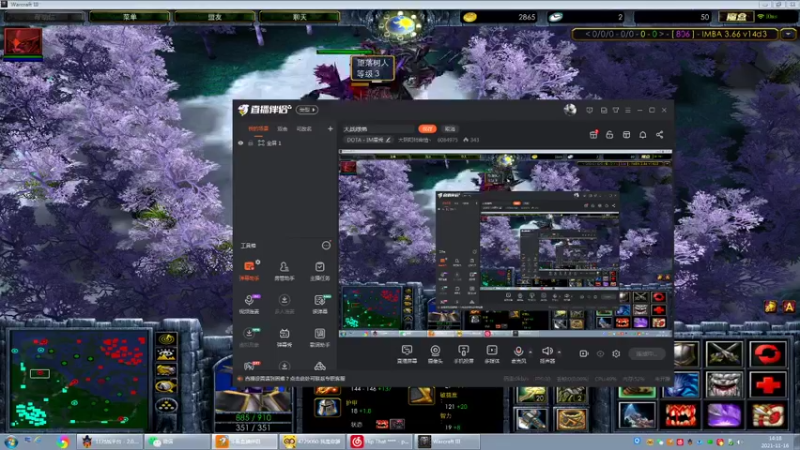Screen dimensions: 800x450
Task: Click the minimap signal button
Action: click(166, 339)
